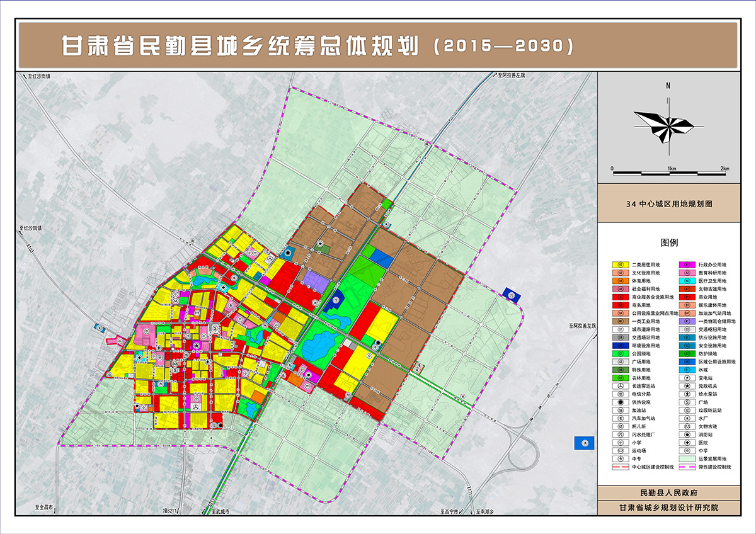This screenshot has height=534, width=756.
Task: Select the cyan 医疗卫生用地 legend swatch
Action: (687, 281)
